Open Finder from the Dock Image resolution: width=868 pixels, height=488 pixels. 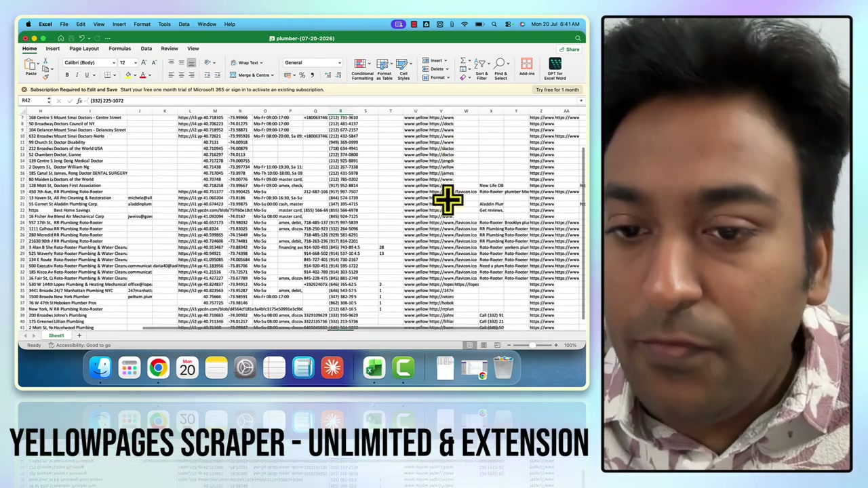pos(100,367)
